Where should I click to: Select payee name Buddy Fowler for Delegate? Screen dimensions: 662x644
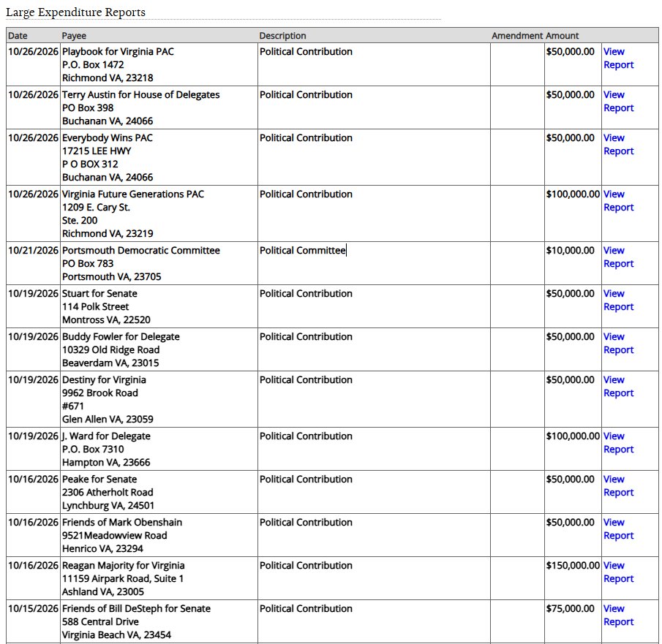pos(121,336)
